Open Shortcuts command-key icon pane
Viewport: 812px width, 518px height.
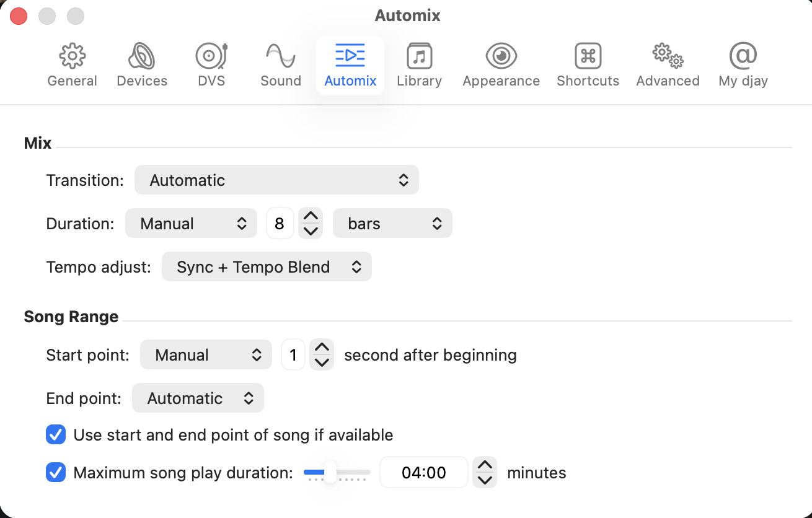[x=588, y=57]
